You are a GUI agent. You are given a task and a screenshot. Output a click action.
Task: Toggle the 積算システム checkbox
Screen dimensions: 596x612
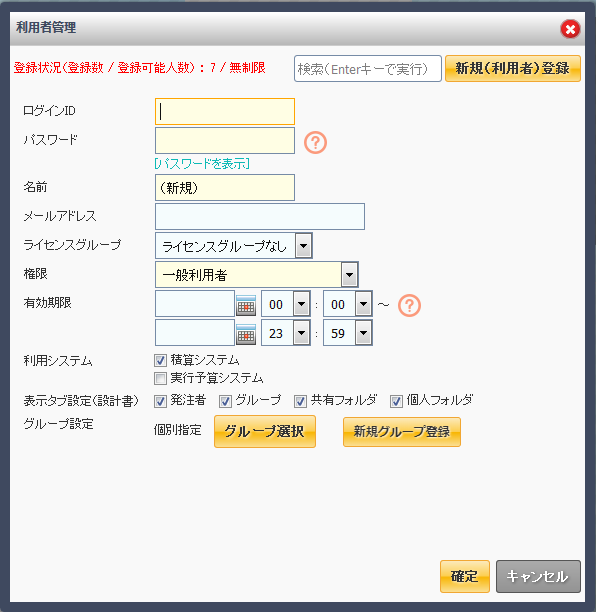click(x=160, y=360)
